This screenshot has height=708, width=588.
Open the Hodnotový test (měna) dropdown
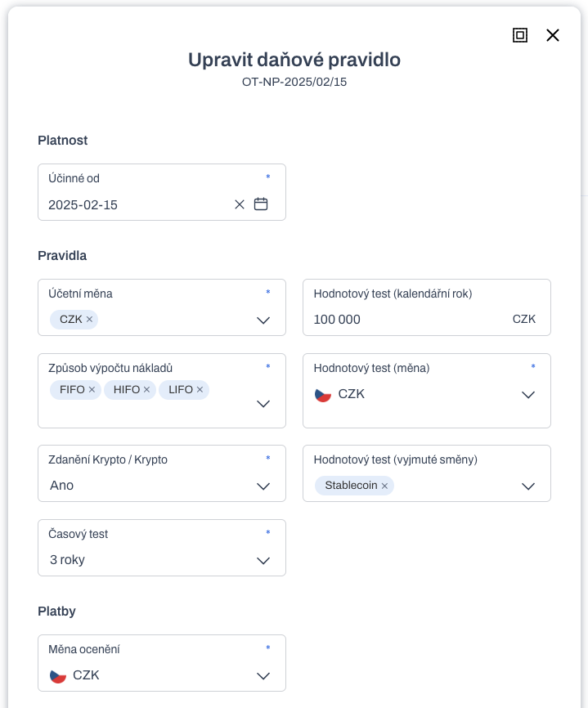tap(528, 394)
